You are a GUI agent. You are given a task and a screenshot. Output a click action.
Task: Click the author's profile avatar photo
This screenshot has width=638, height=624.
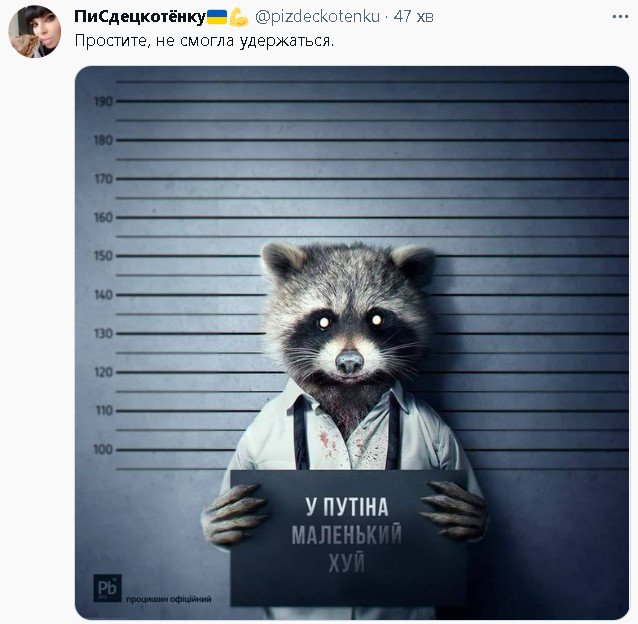point(35,31)
